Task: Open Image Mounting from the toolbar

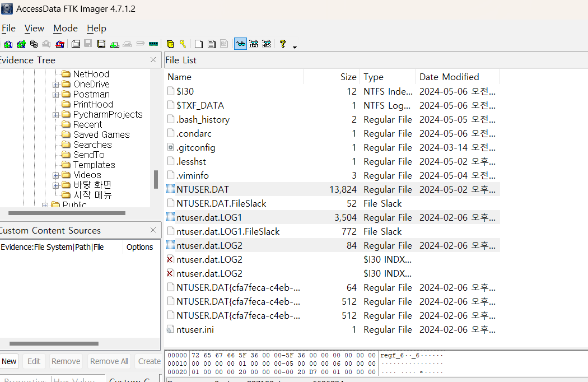Action: [34, 44]
